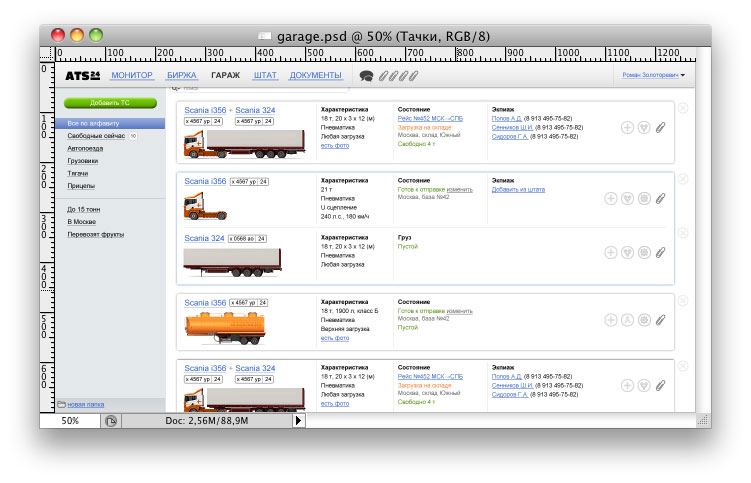The width and height of the screenshot is (751, 483).
Task: Click paperclip icon in the 21 т tractor row
Action: [x=660, y=198]
